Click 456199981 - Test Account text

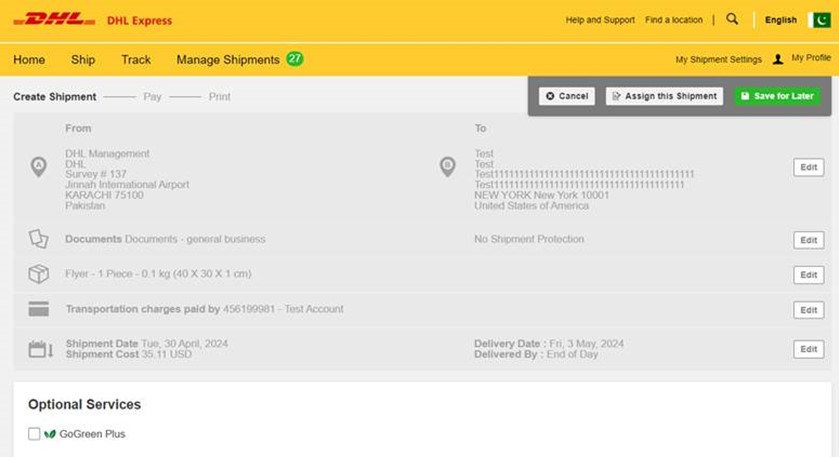(x=283, y=309)
